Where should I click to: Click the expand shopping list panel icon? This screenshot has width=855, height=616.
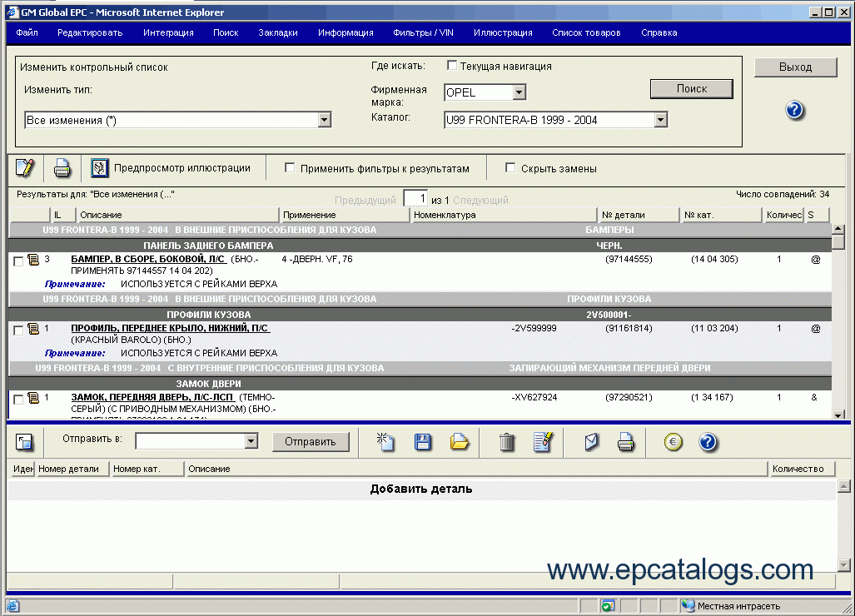click(24, 442)
